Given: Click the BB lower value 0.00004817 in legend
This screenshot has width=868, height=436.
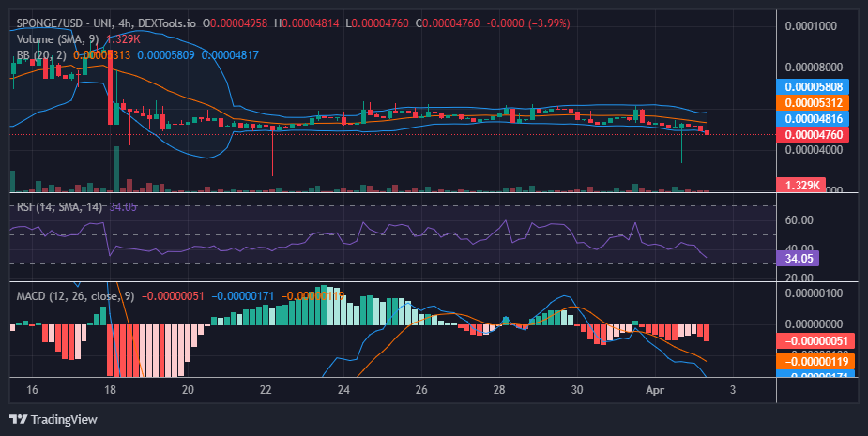Looking at the screenshot, I should click(x=230, y=54).
